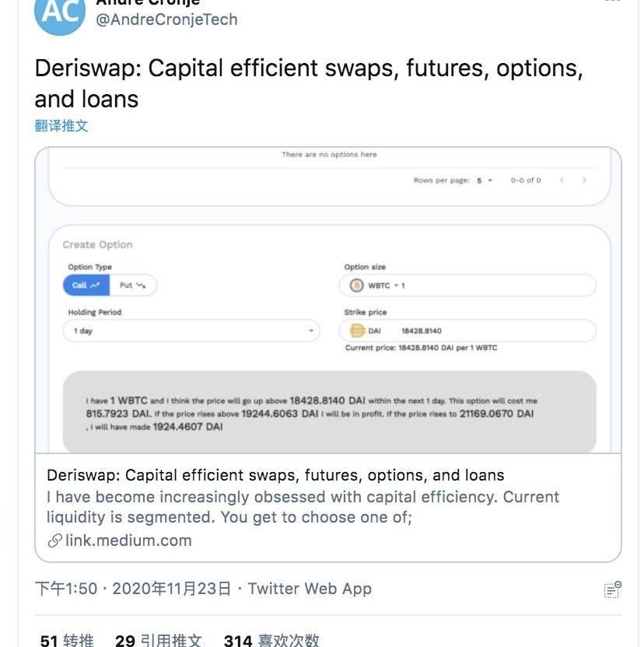
Task: Select the Put option type
Action: [133, 285]
